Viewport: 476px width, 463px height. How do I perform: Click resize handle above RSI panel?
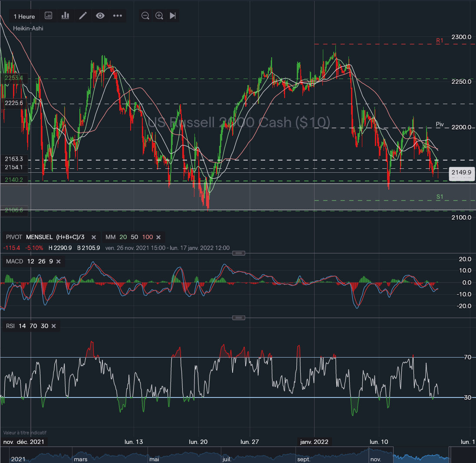tap(238, 318)
